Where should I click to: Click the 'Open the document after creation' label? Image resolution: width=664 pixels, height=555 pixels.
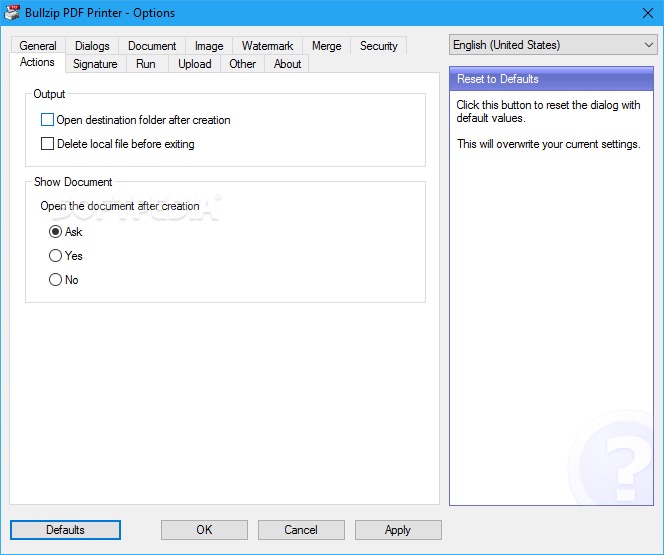click(120, 206)
